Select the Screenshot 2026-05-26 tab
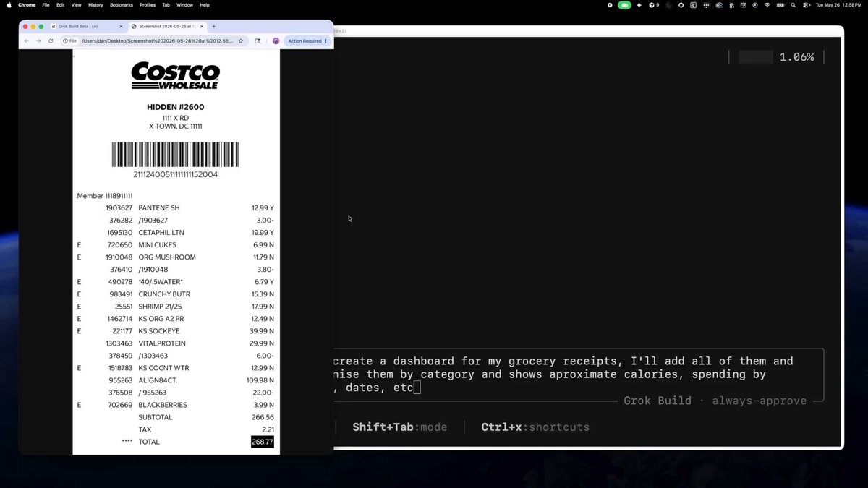This screenshot has height=488, width=868. pos(168,26)
